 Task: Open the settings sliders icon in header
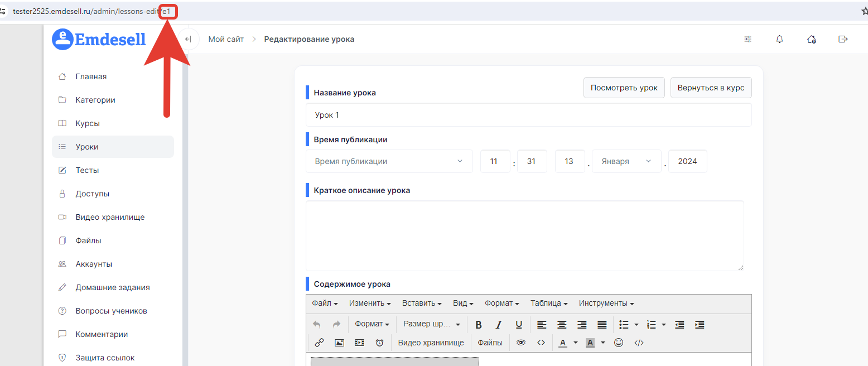748,39
